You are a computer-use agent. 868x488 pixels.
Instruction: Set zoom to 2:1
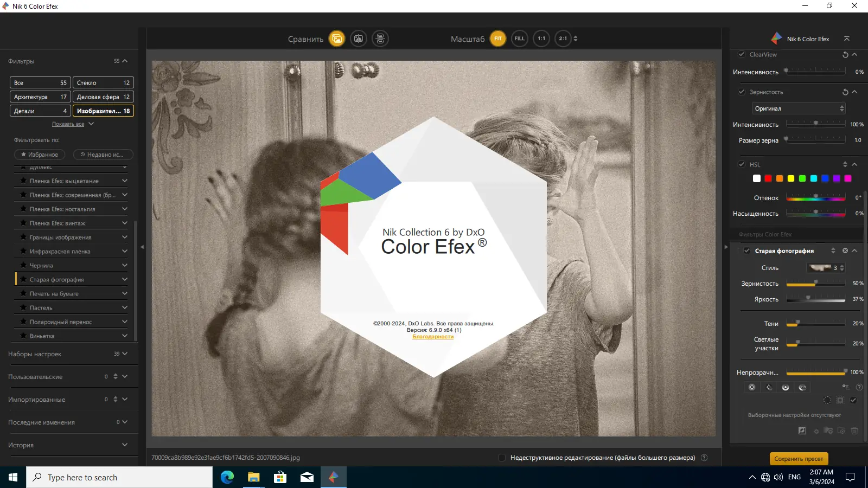563,38
